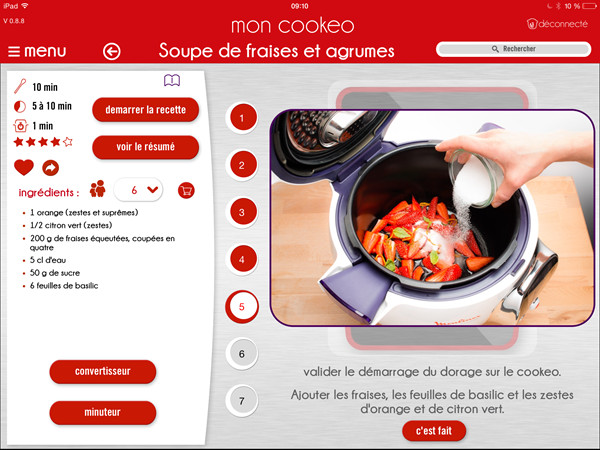Launch the minuteur timer
Image resolution: width=600 pixels, height=450 pixels.
[103, 412]
